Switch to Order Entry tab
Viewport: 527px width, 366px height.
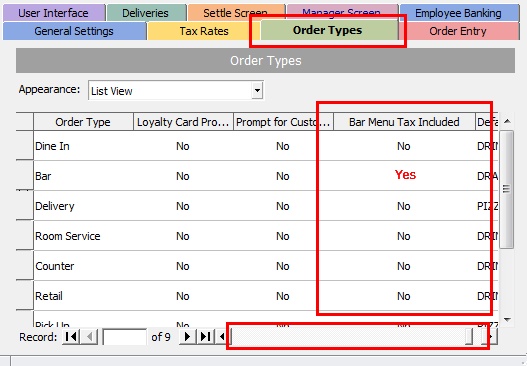point(458,31)
